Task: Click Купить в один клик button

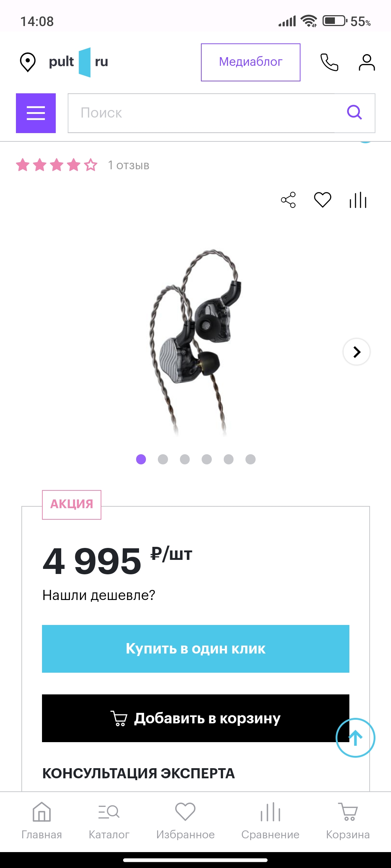Action: (x=195, y=649)
